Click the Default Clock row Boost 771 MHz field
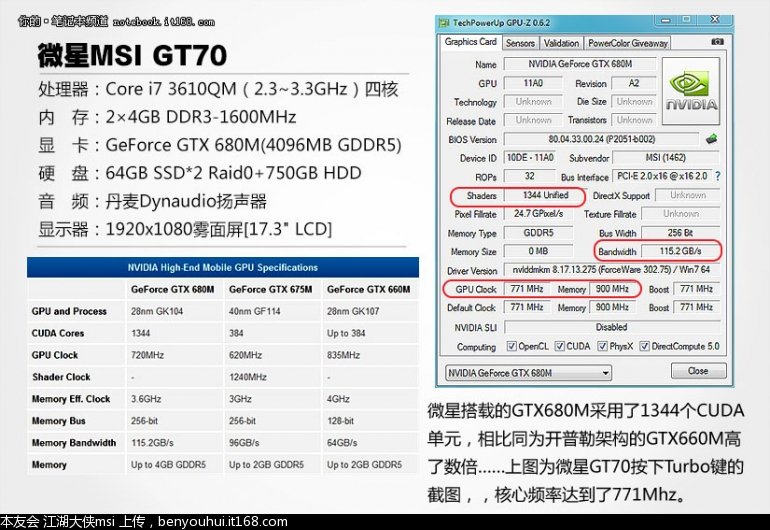Screen dimensions: 770x530 [x=696, y=307]
